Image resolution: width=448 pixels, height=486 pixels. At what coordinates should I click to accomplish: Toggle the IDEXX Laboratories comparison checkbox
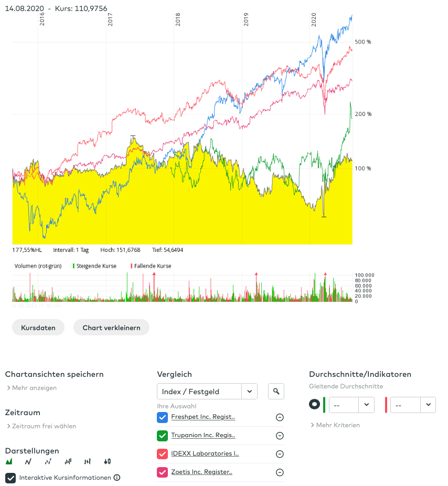pyautogui.click(x=162, y=454)
